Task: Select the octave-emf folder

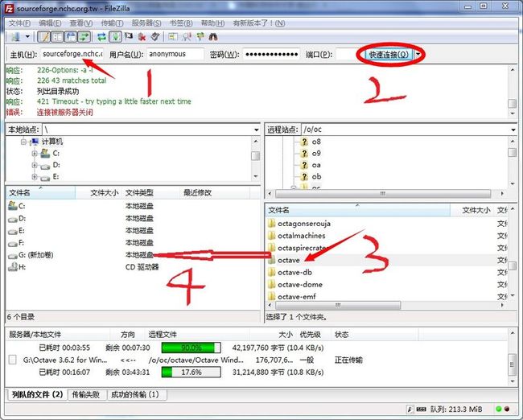Action: (x=297, y=297)
